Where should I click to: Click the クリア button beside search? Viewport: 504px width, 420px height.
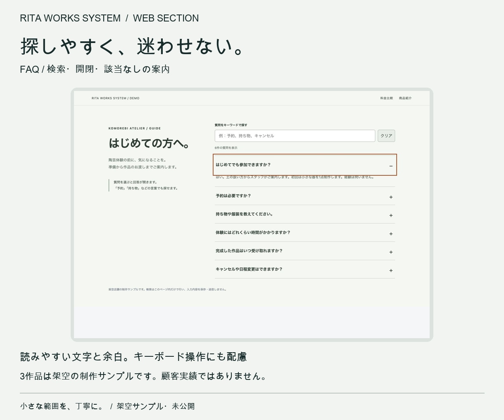tap(386, 136)
